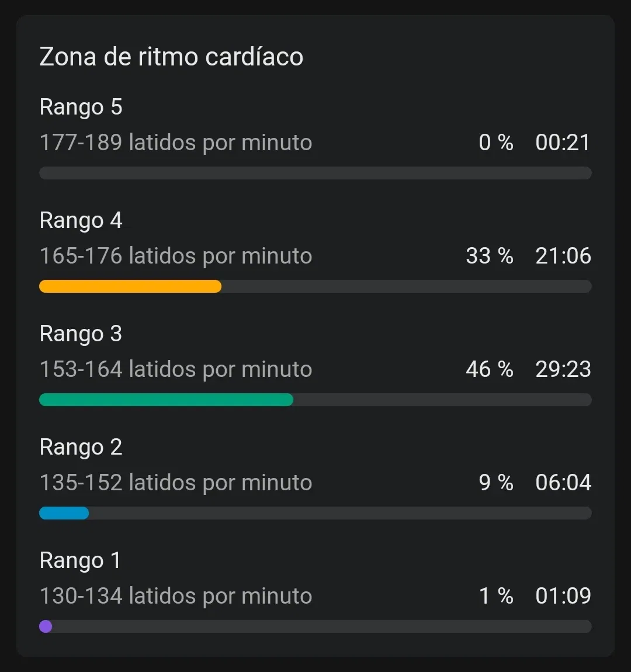
Task: Click the orange Rango 4 progress bar
Action: (130, 286)
